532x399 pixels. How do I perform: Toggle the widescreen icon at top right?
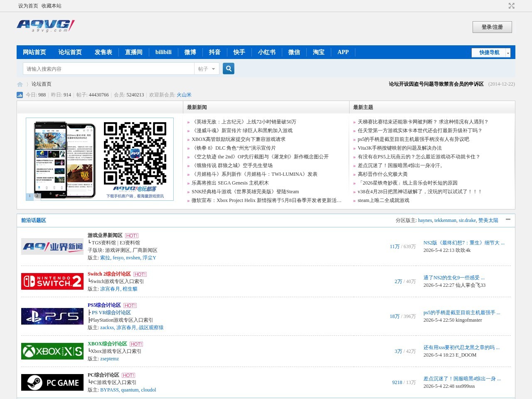pyautogui.click(x=512, y=6)
